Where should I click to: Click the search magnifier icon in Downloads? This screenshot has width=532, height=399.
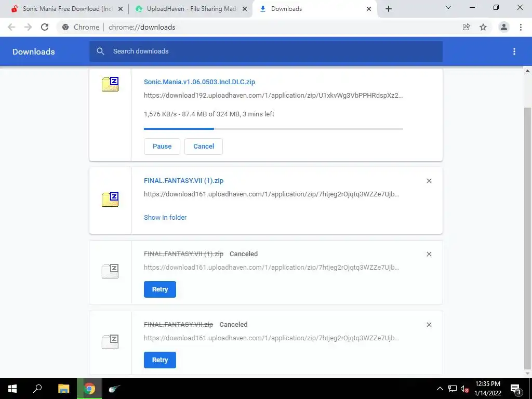coord(100,51)
